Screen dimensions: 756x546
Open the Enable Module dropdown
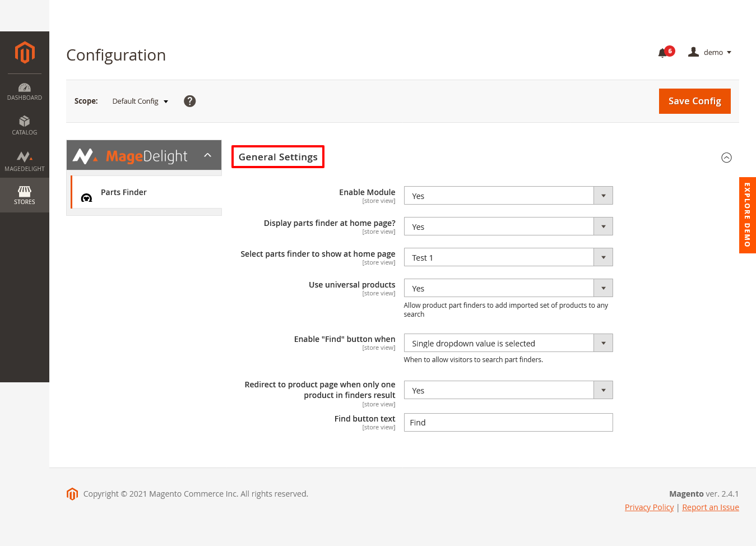(x=508, y=196)
